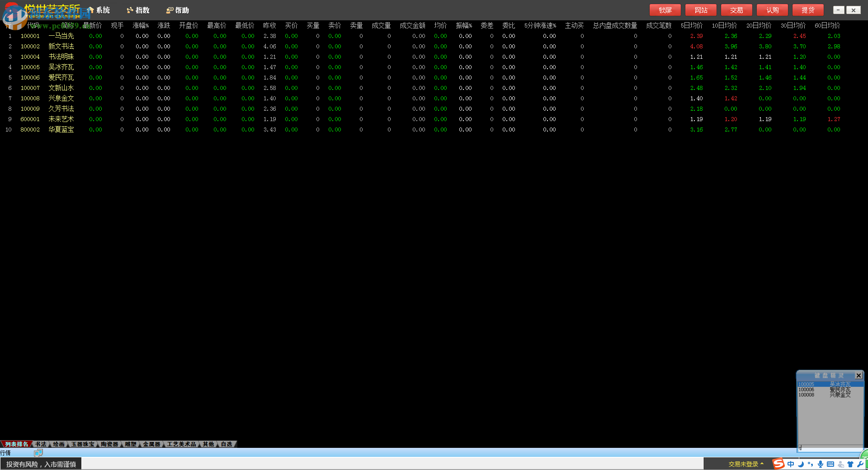The height and width of the screenshot is (470, 868).
Task: Select the 爱民齐瓦 row in main table
Action: tap(61, 78)
